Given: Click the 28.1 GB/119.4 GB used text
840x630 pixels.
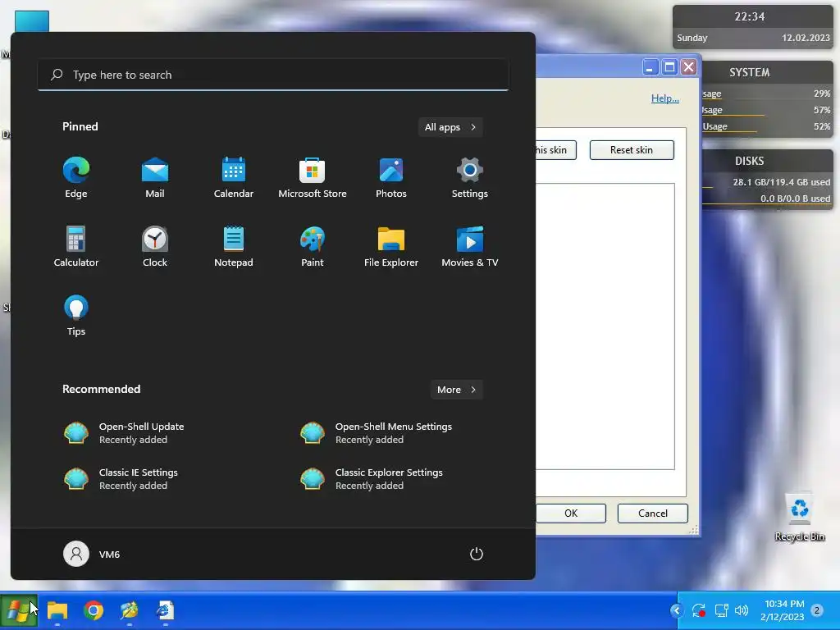Looking at the screenshot, I should [782, 182].
